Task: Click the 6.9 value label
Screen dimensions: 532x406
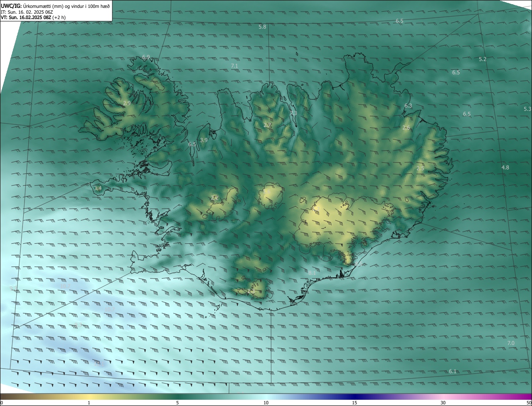Action: pos(146,57)
